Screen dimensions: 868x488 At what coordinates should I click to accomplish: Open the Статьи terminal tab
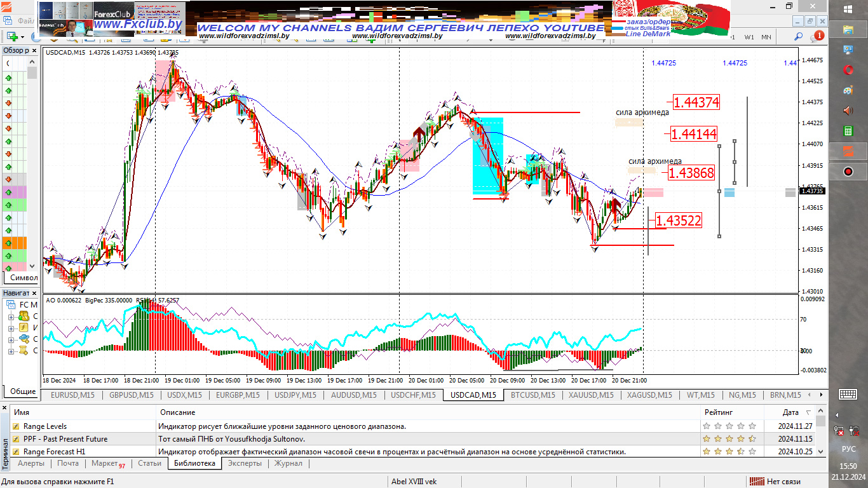149,463
